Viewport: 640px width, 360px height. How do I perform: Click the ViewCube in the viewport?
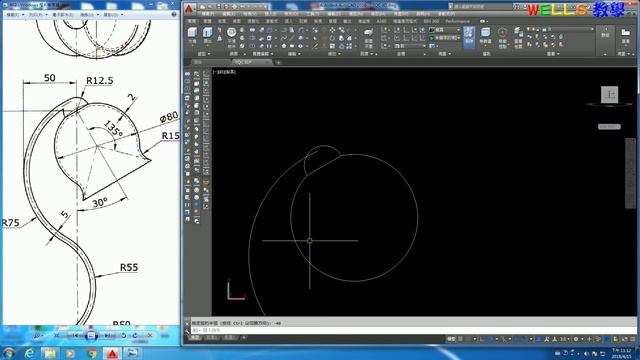pos(609,95)
